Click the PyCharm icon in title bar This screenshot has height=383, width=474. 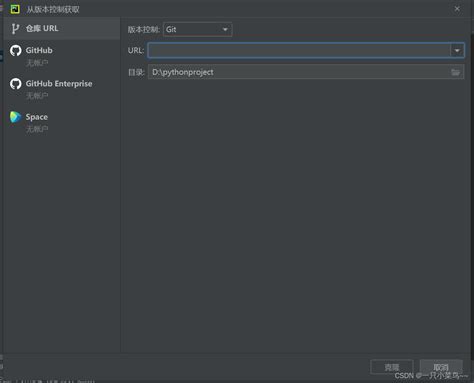(x=15, y=9)
